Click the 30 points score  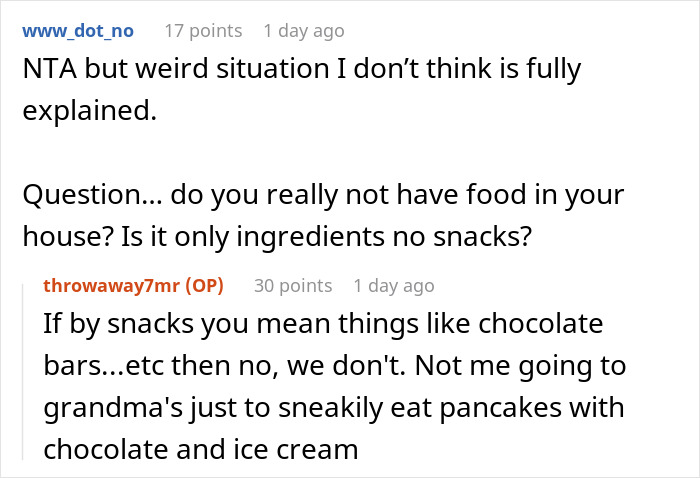point(292,285)
